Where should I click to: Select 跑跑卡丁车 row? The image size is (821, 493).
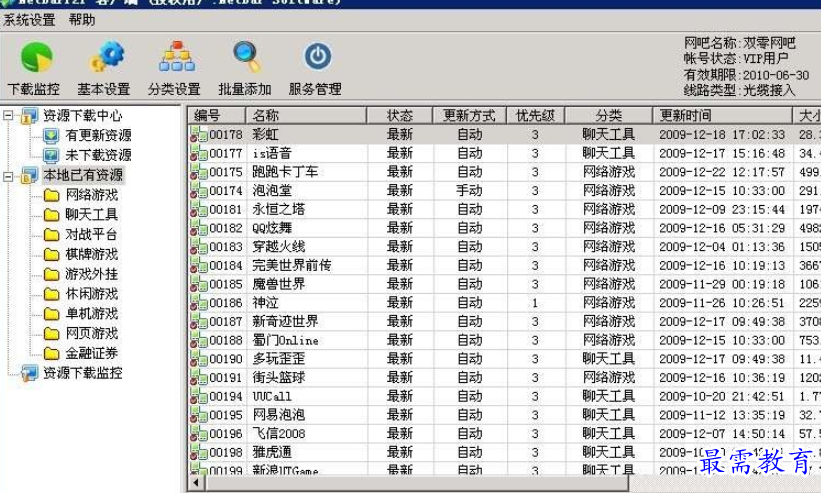(x=505, y=172)
